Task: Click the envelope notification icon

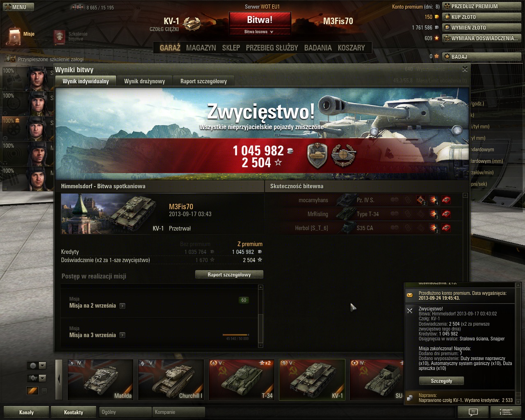Action: click(x=410, y=295)
